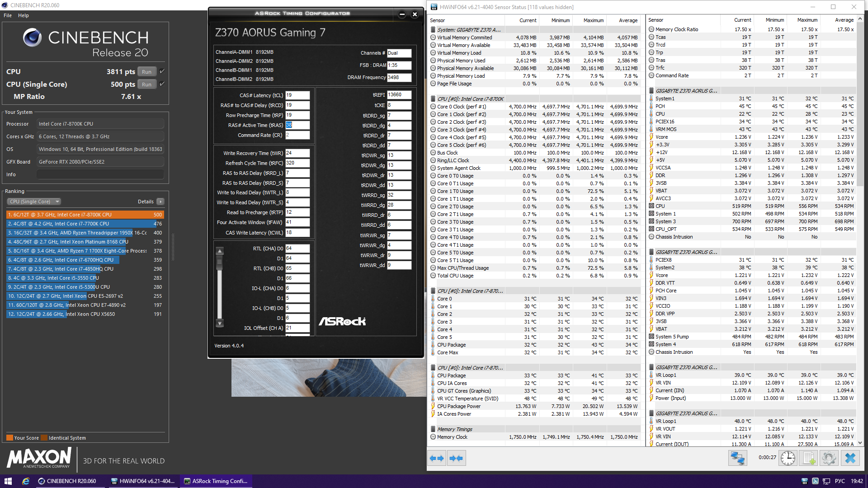Image resolution: width=868 pixels, height=488 pixels.
Task: Run the CPU Single Core benchmark
Action: tap(146, 84)
